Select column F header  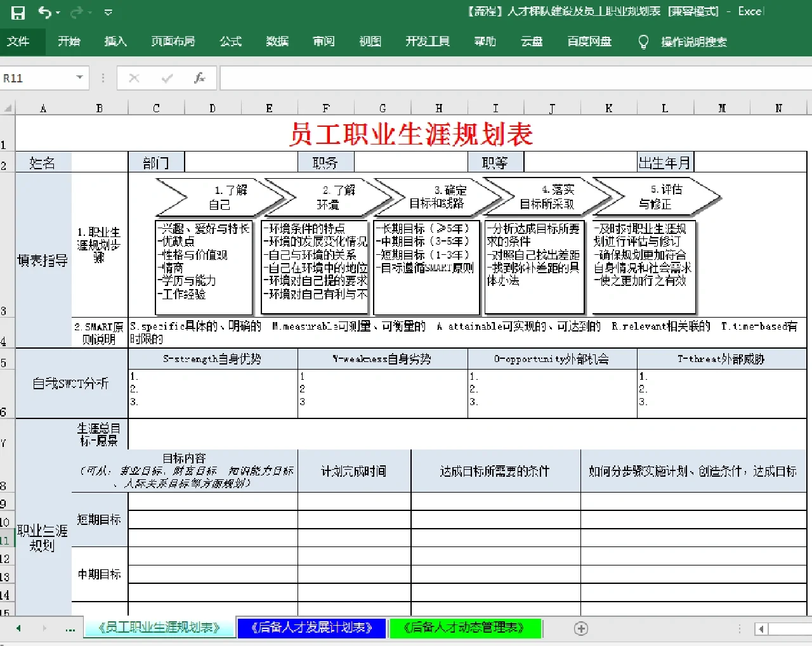pos(326,108)
